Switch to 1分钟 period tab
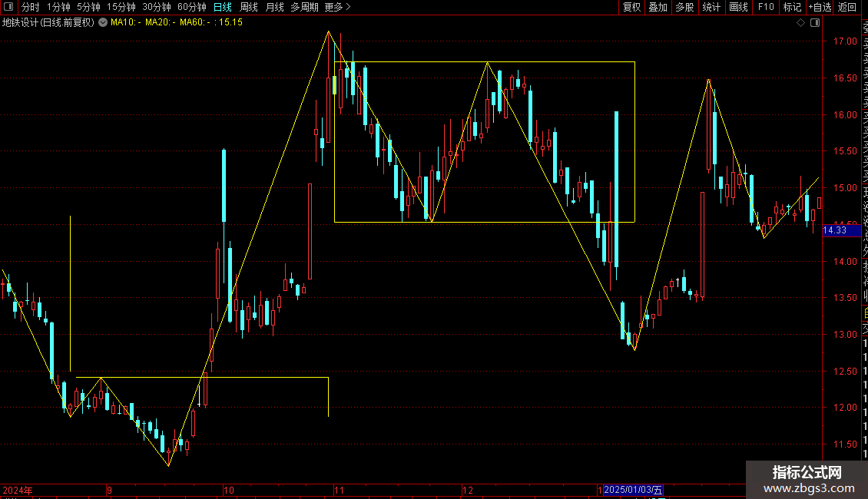Screen dimensions: 868x499 (x=58, y=7)
